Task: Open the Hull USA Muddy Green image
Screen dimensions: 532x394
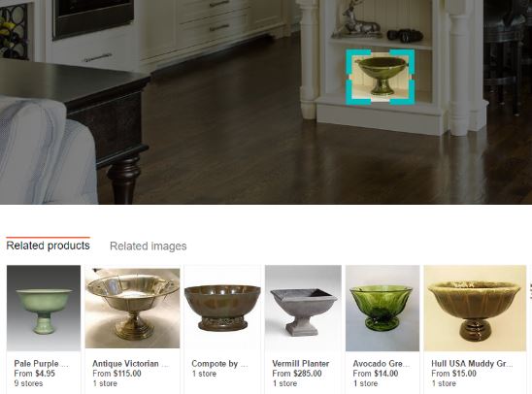Action: coord(475,308)
